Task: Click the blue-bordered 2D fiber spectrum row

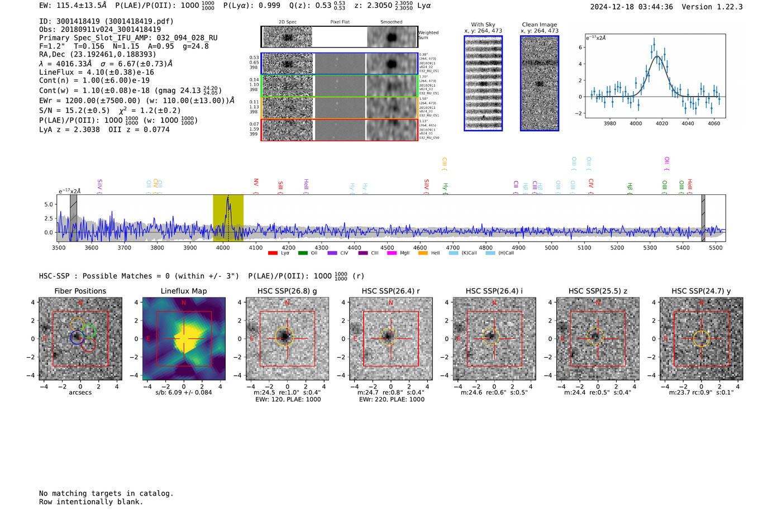Action: coord(339,64)
